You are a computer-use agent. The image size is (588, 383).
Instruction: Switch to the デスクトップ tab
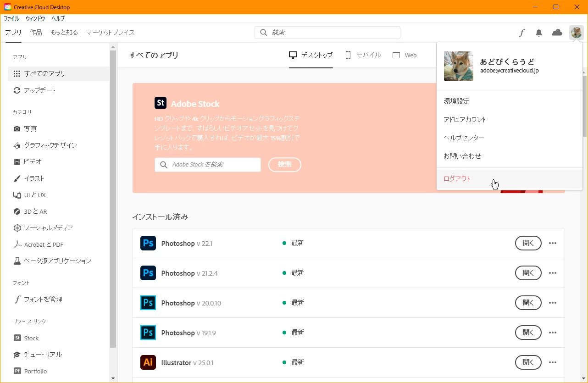pos(311,55)
